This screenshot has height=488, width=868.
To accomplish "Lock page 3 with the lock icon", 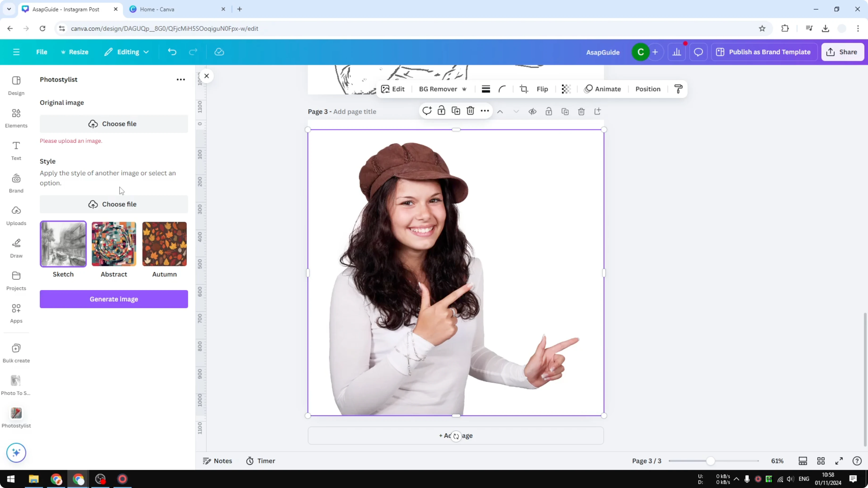I will pyautogui.click(x=549, y=111).
